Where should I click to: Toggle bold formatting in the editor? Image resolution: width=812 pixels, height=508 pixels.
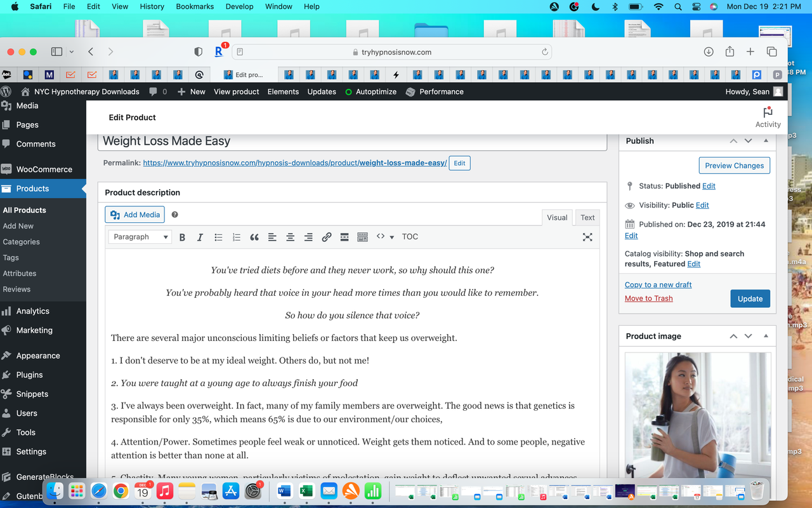[x=182, y=237]
